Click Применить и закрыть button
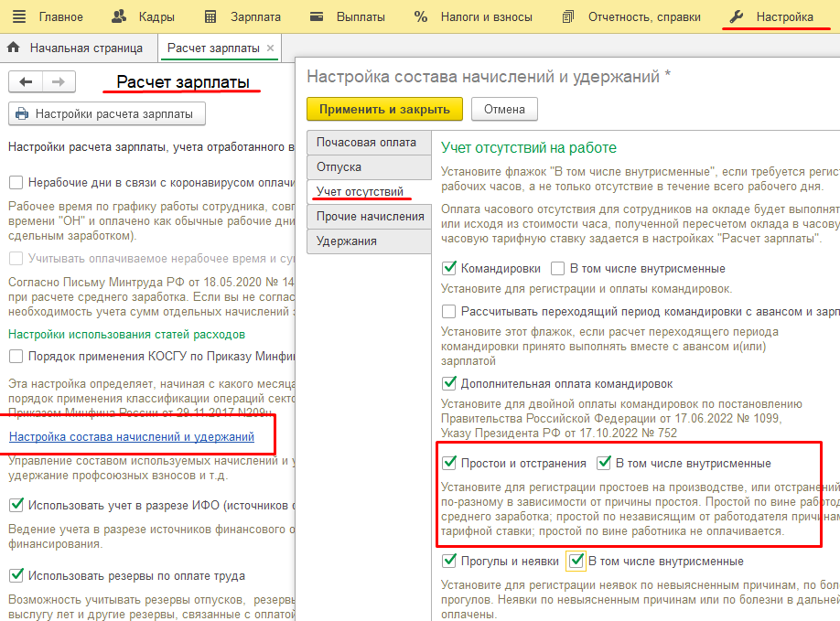The width and height of the screenshot is (840, 621). [x=384, y=109]
